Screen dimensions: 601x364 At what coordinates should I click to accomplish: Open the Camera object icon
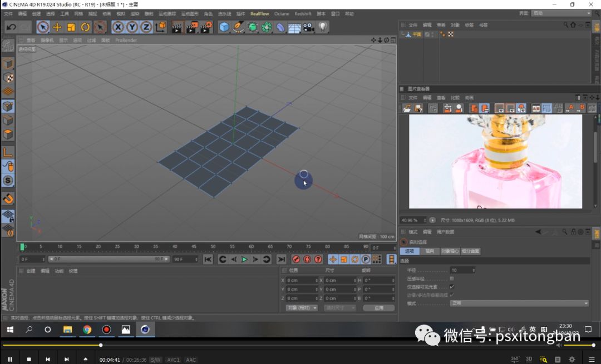click(308, 27)
